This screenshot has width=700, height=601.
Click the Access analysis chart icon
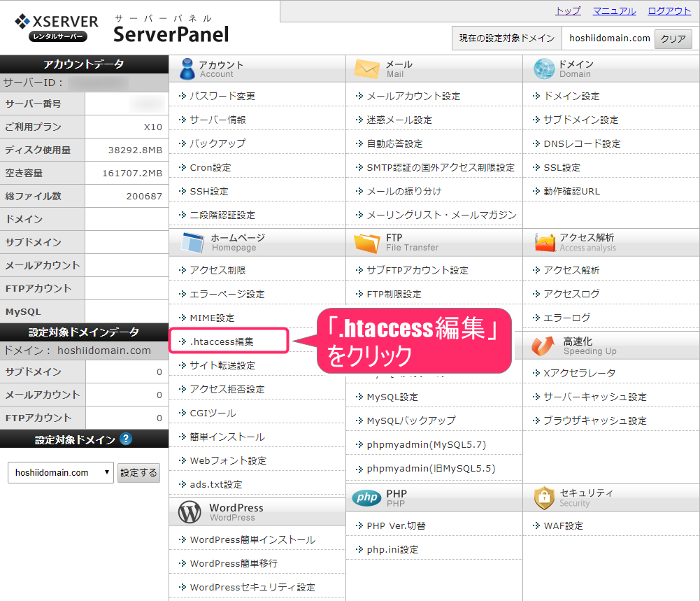[545, 242]
